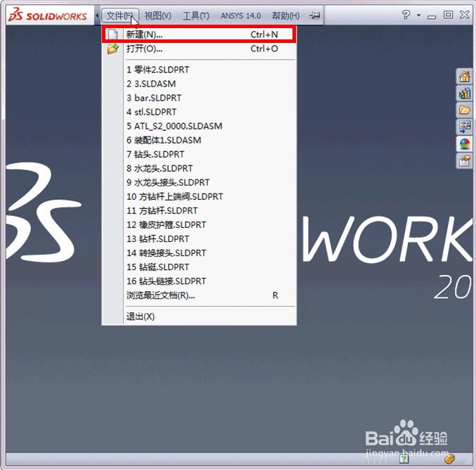Click the SolidWorks logo at top left
The width and height of the screenshot is (476, 470).
pos(48,15)
